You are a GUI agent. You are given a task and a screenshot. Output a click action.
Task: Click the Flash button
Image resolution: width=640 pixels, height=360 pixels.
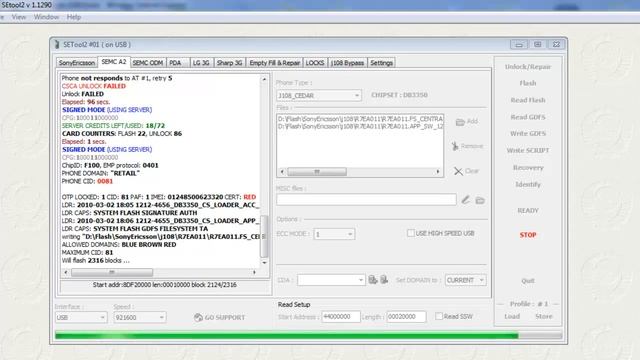coord(528,83)
